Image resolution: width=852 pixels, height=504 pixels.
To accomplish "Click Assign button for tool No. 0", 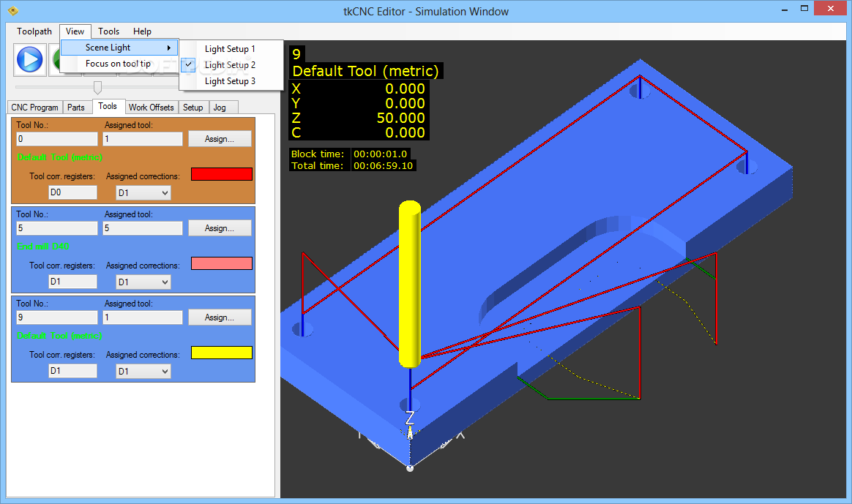I will [x=220, y=139].
